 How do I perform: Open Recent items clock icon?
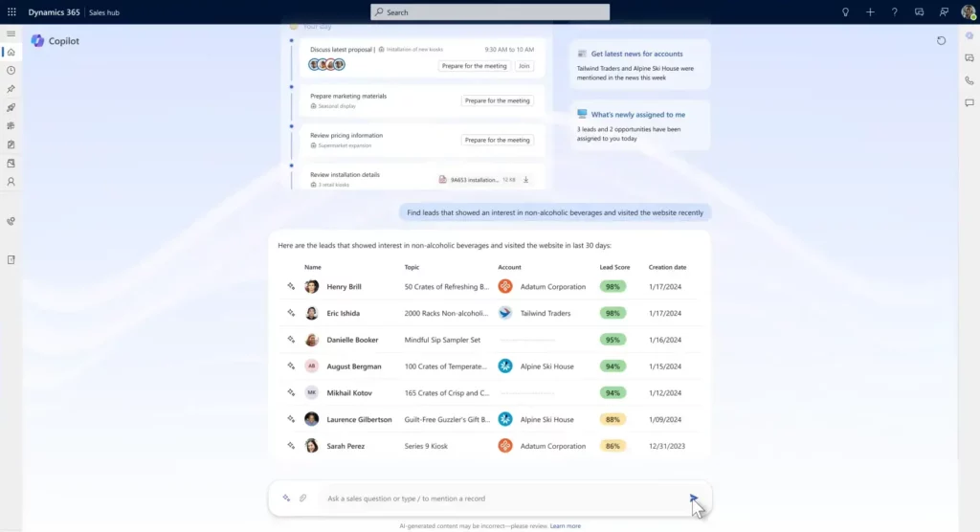(x=11, y=70)
